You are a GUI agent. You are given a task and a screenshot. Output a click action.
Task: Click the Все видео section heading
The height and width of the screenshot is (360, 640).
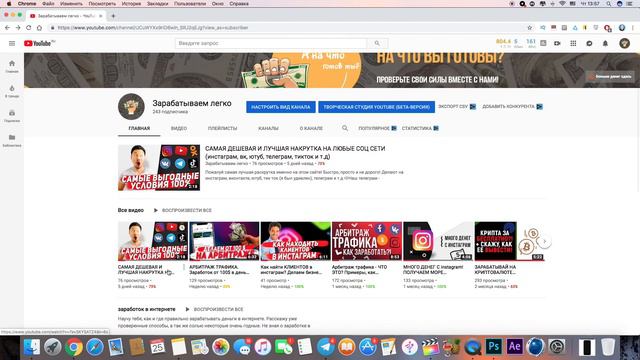131,210
